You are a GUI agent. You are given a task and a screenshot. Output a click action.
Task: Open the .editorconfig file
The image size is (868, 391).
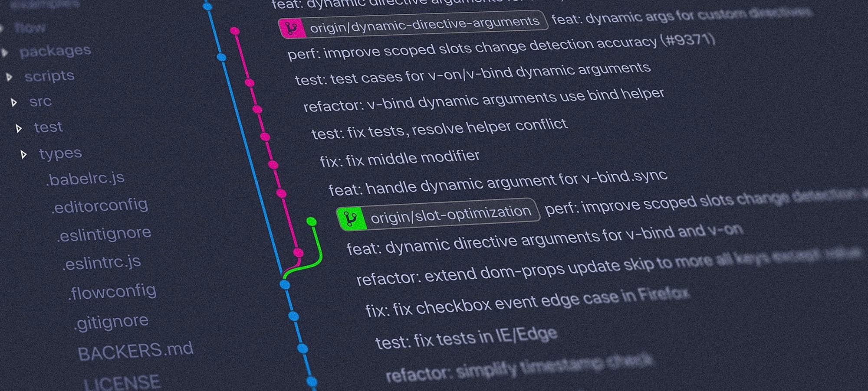tap(100, 206)
